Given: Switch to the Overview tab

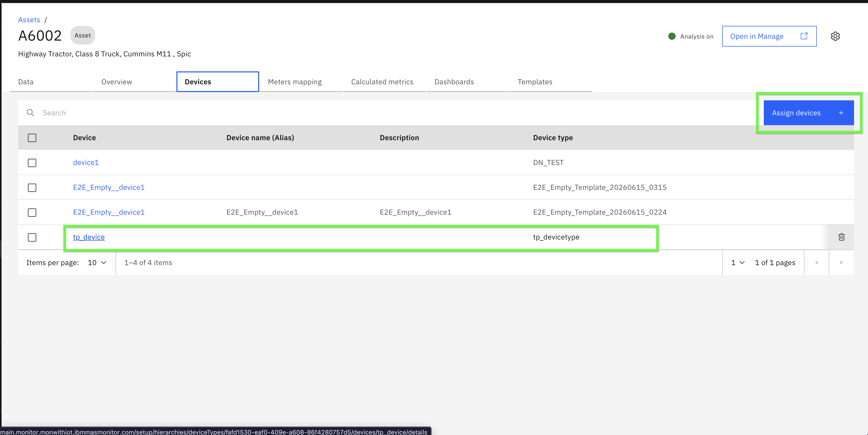Looking at the screenshot, I should pos(134,82).
